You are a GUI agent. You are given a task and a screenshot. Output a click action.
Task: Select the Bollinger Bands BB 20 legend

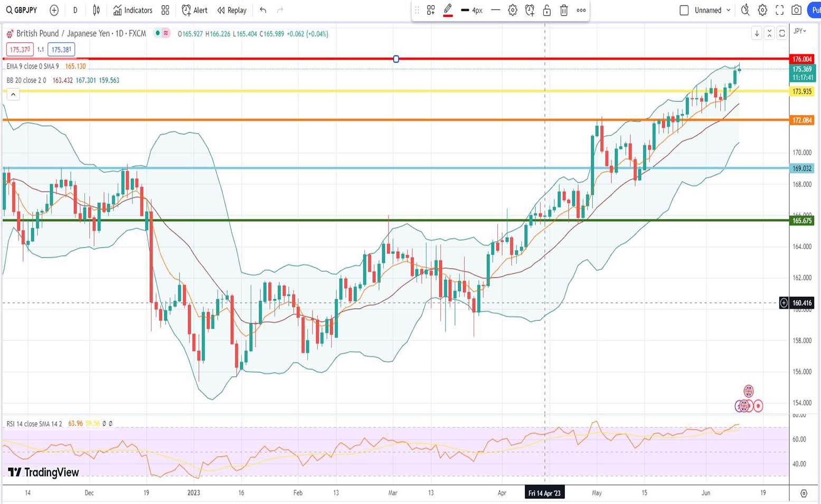pos(26,80)
